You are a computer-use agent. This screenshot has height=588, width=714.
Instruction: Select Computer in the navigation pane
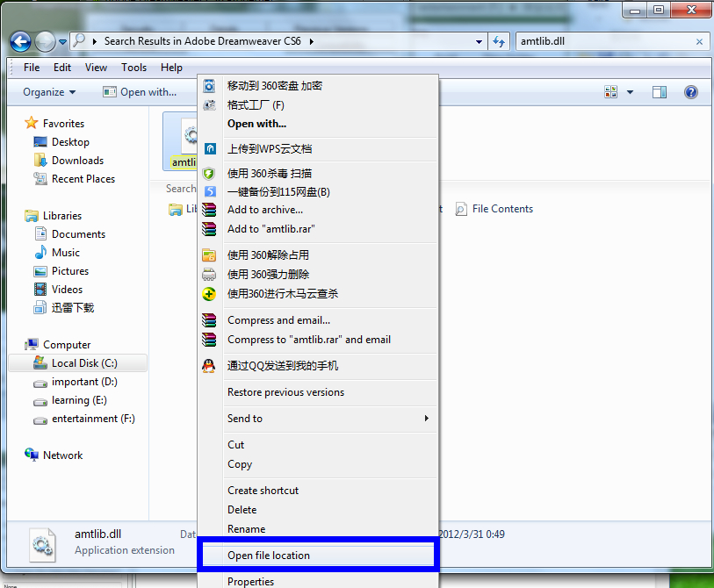58,345
